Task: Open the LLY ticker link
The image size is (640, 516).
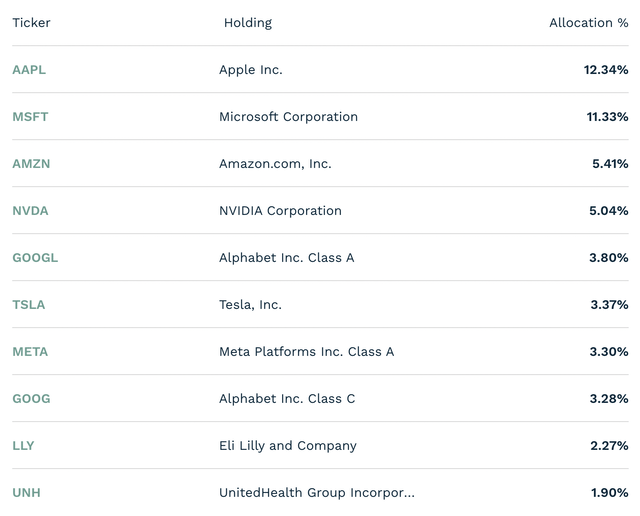Action: click(x=23, y=445)
